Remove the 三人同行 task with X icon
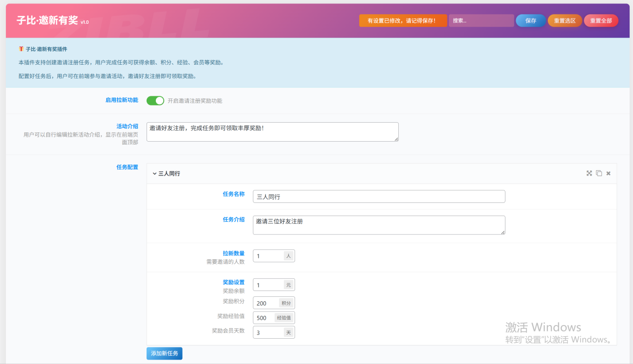The height and width of the screenshot is (364, 633). click(608, 173)
